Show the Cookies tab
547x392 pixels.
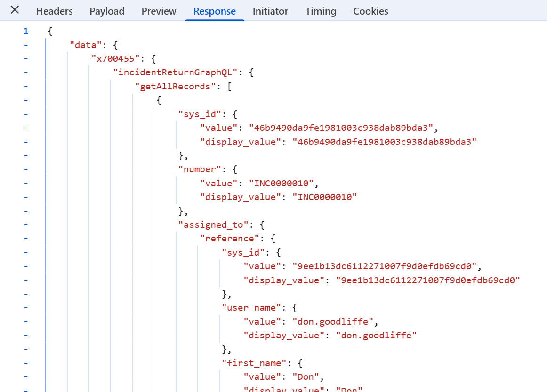[x=370, y=11]
